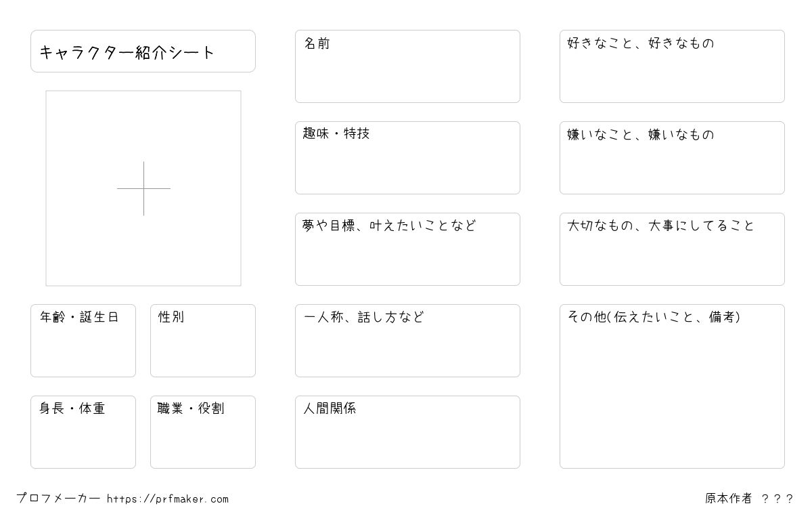Screen dimensions: 812x508
Task: Select the 大切なもの、大事にしてること box
Action: (672, 249)
